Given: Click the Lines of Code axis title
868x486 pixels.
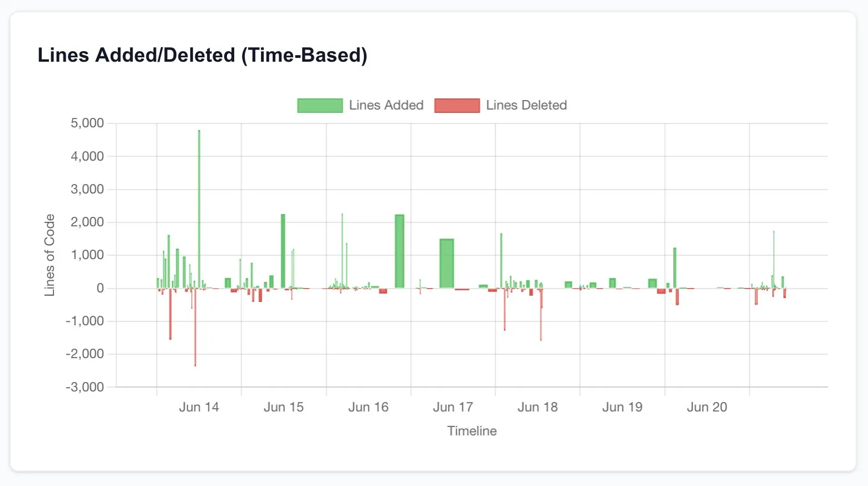Looking at the screenshot, I should pos(50,255).
